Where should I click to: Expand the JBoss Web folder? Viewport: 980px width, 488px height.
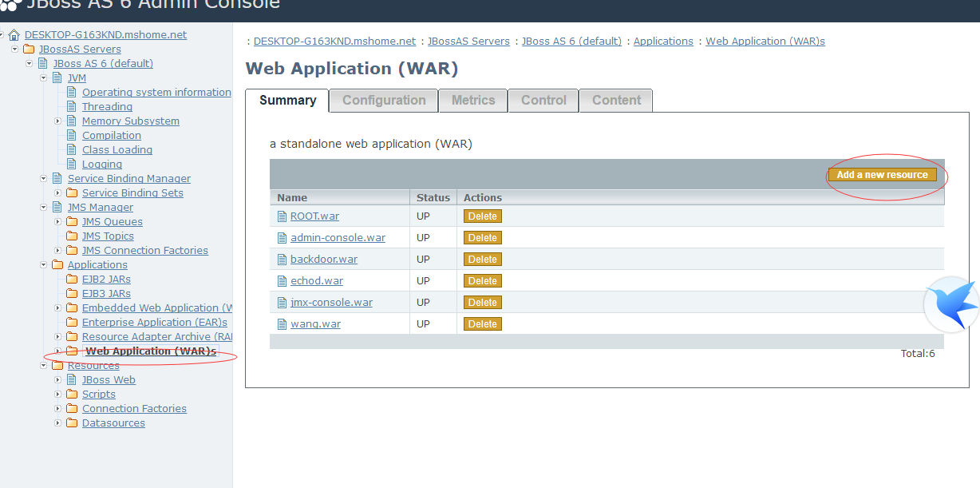(58, 380)
